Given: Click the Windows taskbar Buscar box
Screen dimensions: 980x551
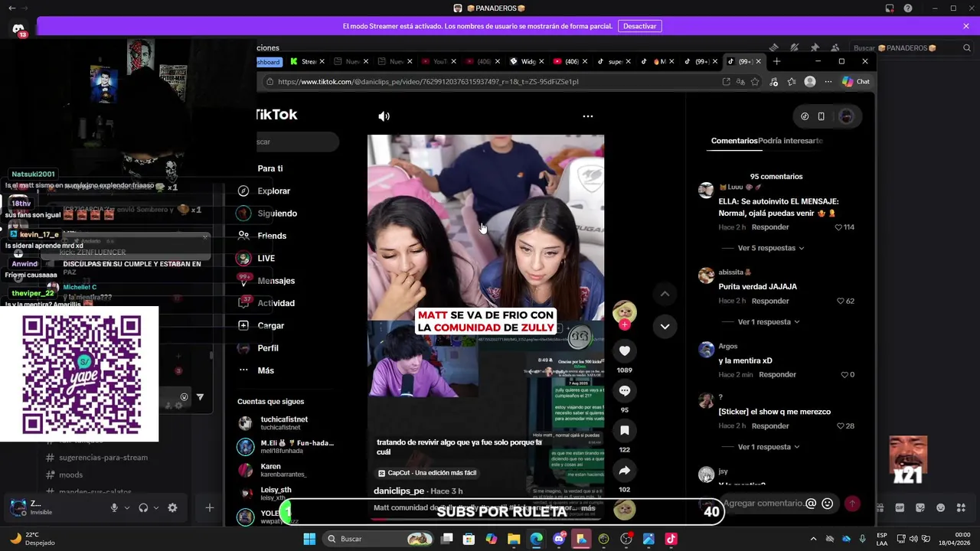Looking at the screenshot, I should tap(379, 539).
